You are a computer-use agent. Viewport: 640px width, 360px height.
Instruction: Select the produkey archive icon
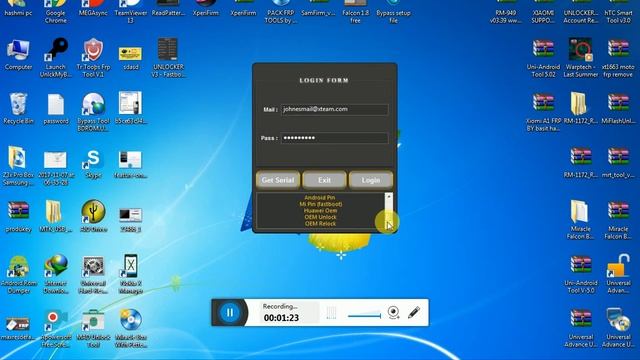(18, 217)
